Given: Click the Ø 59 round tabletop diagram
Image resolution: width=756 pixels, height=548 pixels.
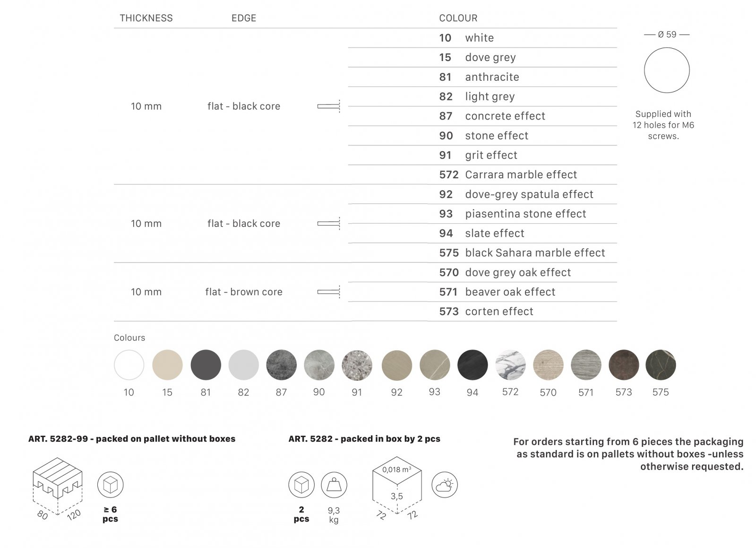Looking at the screenshot, I should click(x=667, y=70).
